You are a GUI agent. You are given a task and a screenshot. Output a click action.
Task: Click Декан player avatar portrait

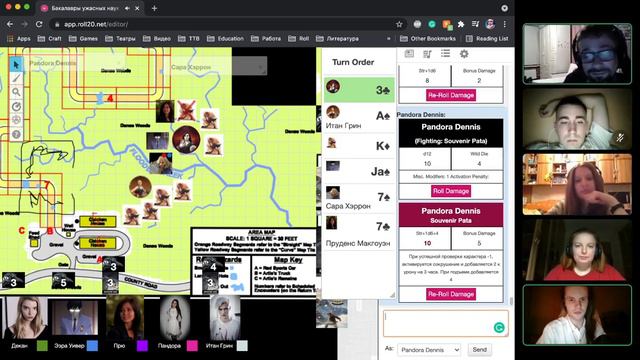[25, 318]
